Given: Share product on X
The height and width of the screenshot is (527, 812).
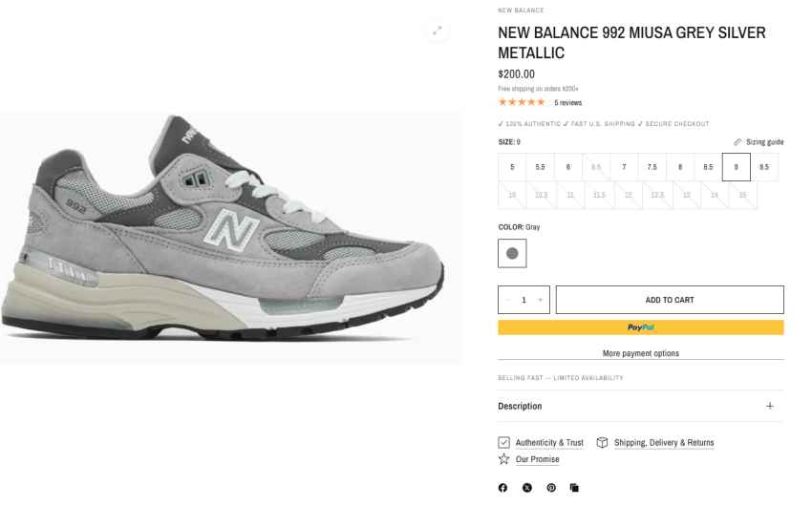Looking at the screenshot, I should coord(527,488).
